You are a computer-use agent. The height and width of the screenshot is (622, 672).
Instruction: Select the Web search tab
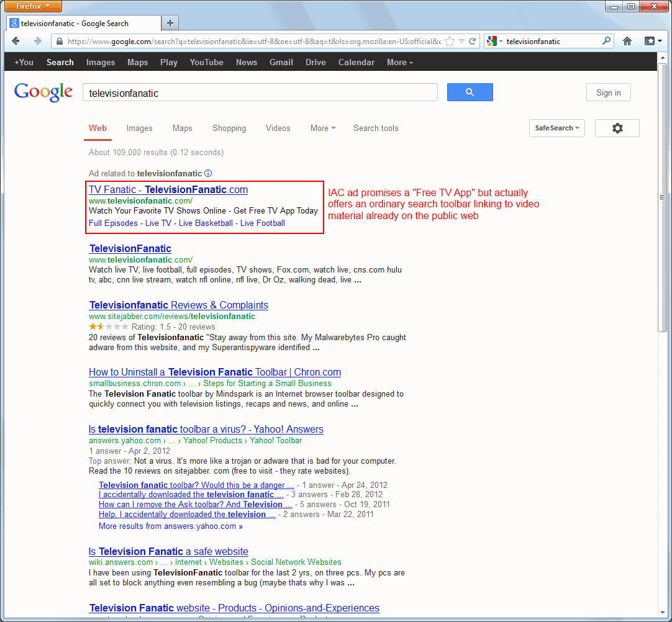point(98,128)
